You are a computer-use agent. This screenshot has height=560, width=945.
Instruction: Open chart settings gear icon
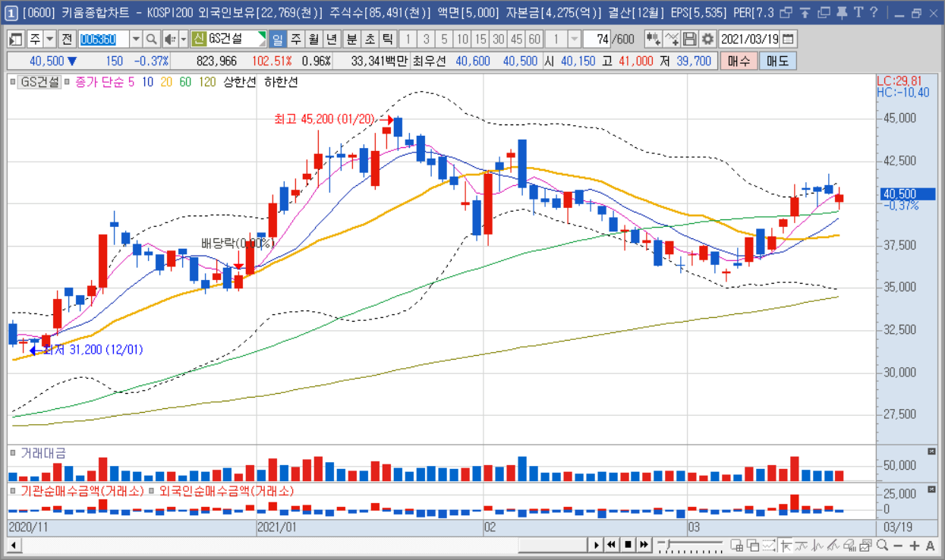click(707, 39)
